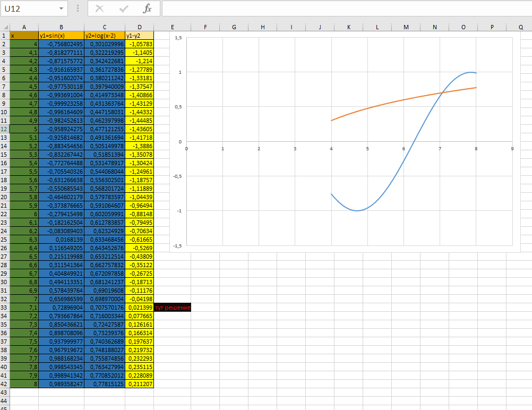Select column K header
Screen dimensions: 532x410
pos(349,27)
